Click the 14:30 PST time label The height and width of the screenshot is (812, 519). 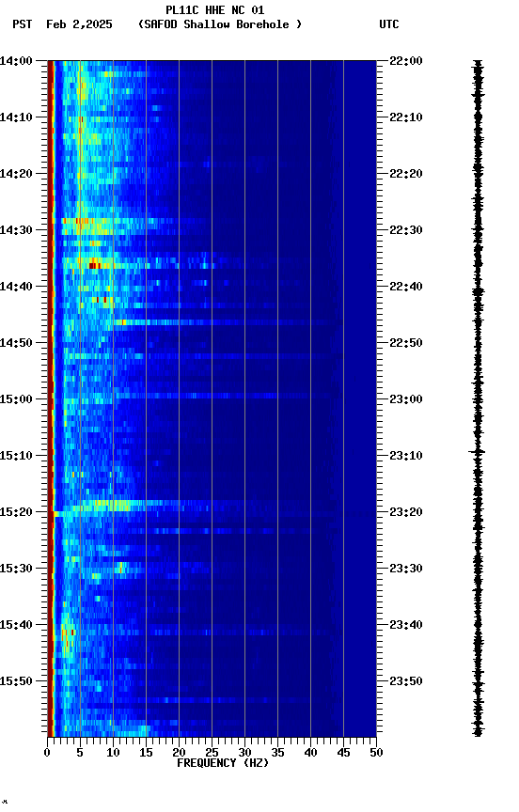(16, 230)
